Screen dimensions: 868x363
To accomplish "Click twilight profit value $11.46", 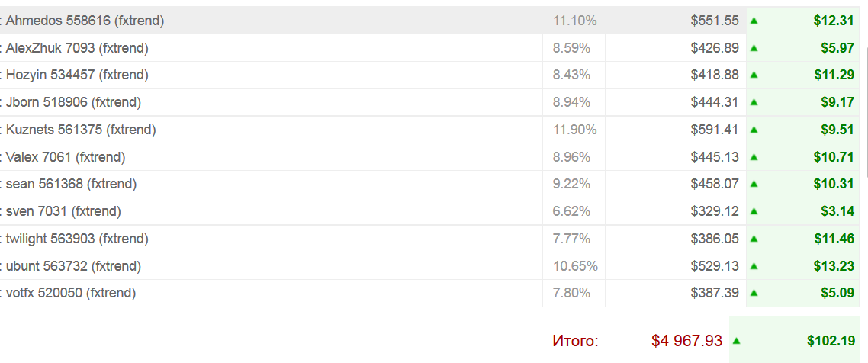I will point(834,239).
